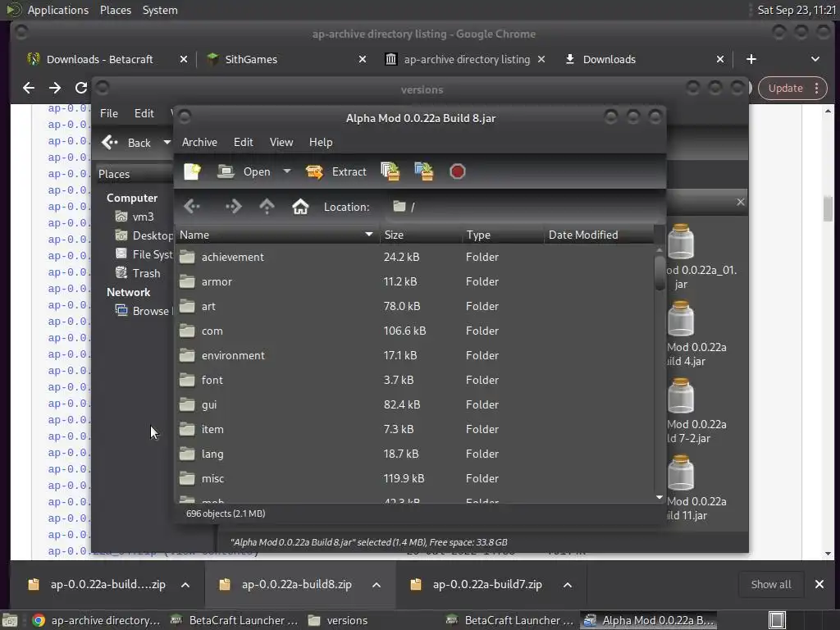
Task: Click Show all downloads
Action: coord(771,584)
